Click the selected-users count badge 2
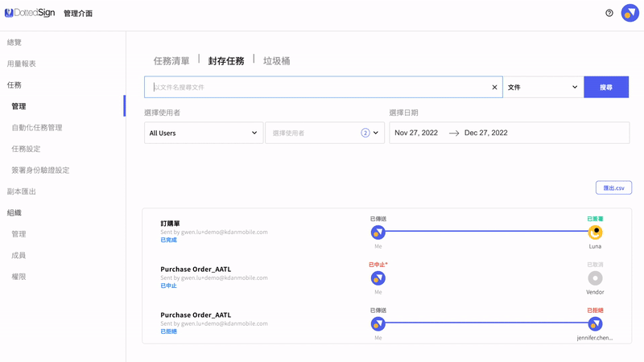The height and width of the screenshot is (362, 644). (365, 133)
